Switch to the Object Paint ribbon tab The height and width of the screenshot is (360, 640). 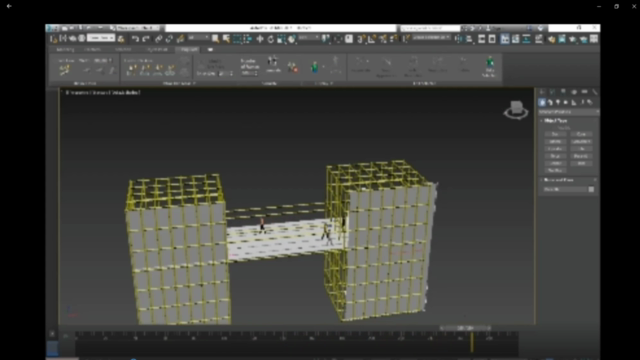pyautogui.click(x=157, y=49)
